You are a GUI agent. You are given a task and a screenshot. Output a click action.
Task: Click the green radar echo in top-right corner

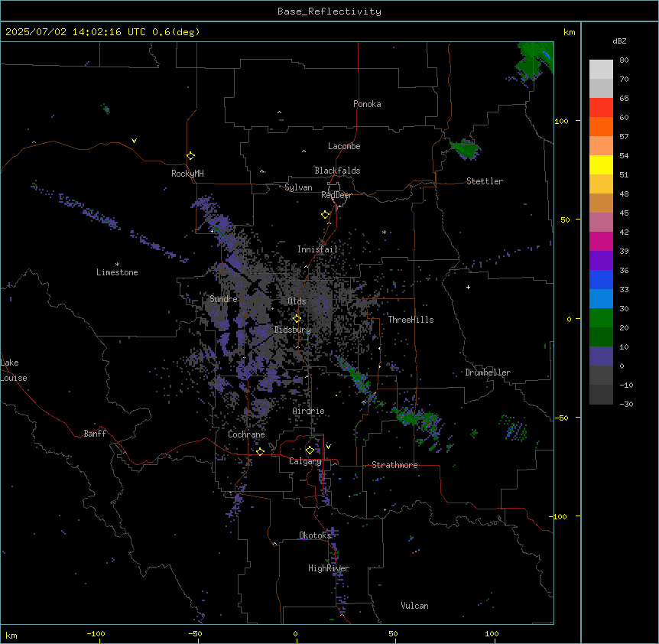pos(534,61)
